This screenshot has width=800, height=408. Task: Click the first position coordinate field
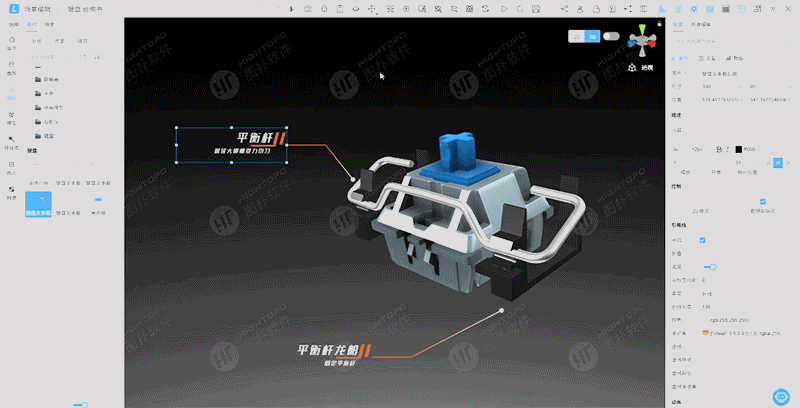(x=722, y=100)
